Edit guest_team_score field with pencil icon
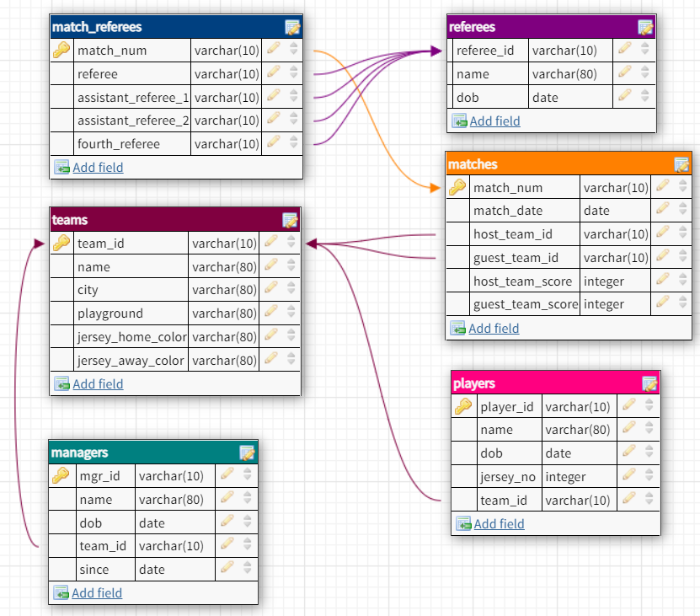Viewport: 700px width, 616px height. (663, 302)
